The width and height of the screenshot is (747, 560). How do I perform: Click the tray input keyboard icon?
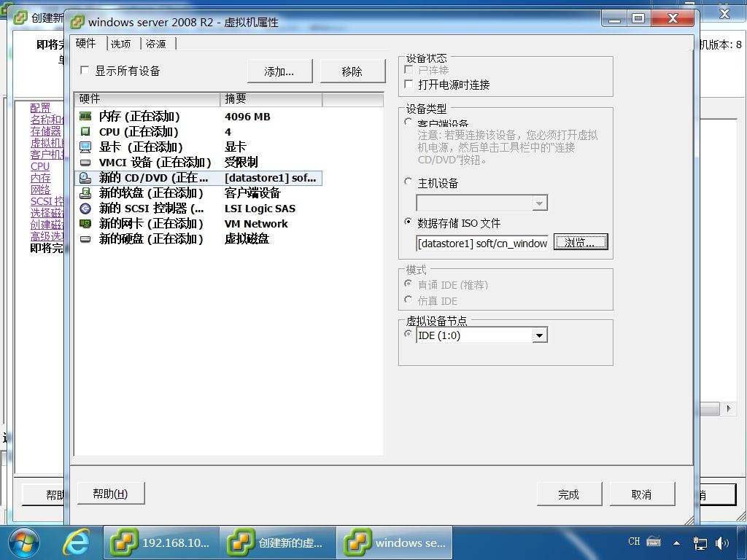pos(654,542)
